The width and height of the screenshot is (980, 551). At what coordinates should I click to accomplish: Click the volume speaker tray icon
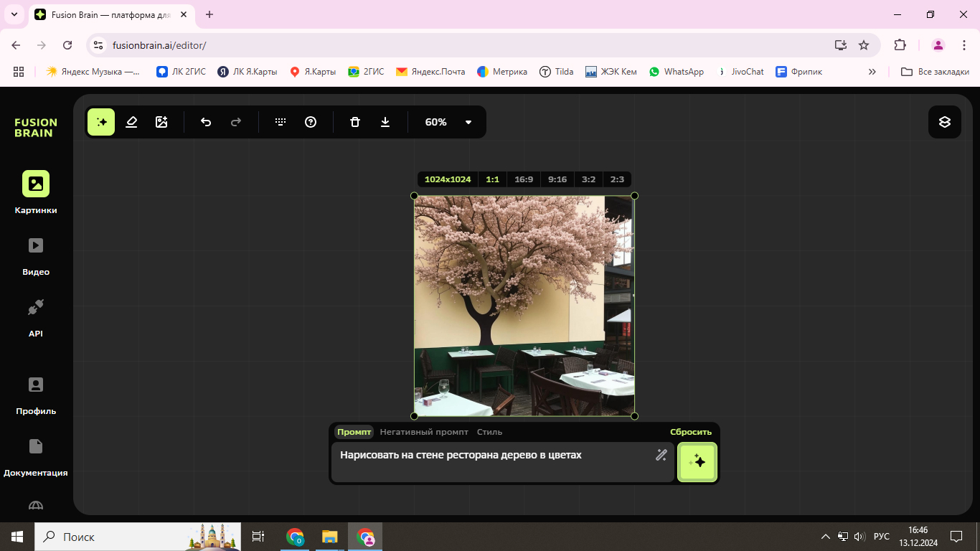(859, 537)
